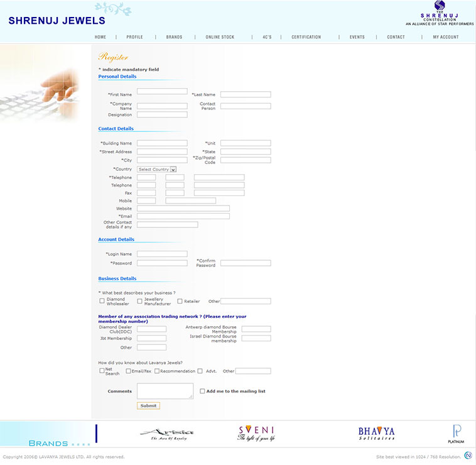Focus the Last Name field
Viewport: 476px width, 465px height.
pos(246,94)
